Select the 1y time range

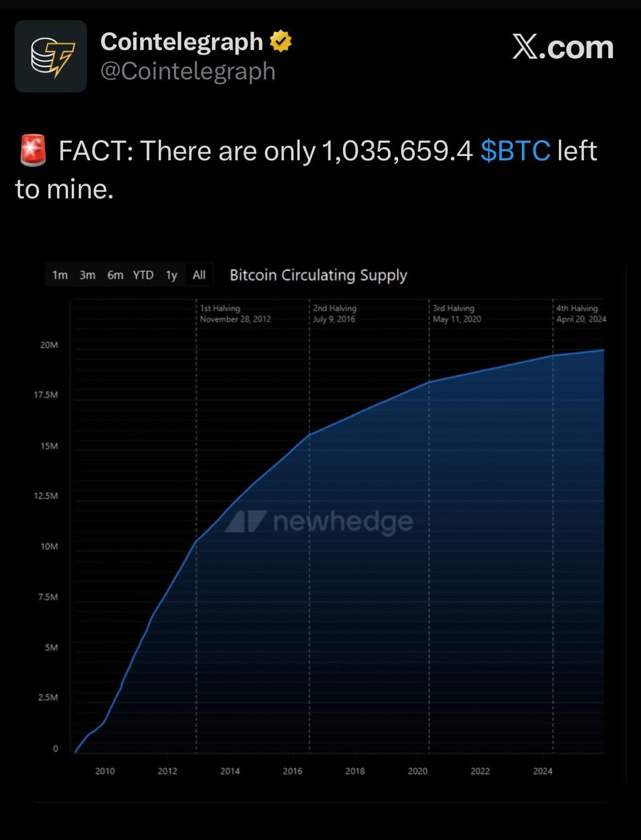click(172, 275)
